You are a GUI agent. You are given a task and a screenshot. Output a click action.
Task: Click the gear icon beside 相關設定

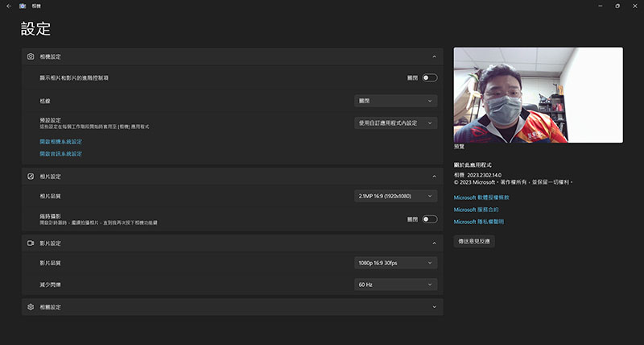[x=31, y=307]
